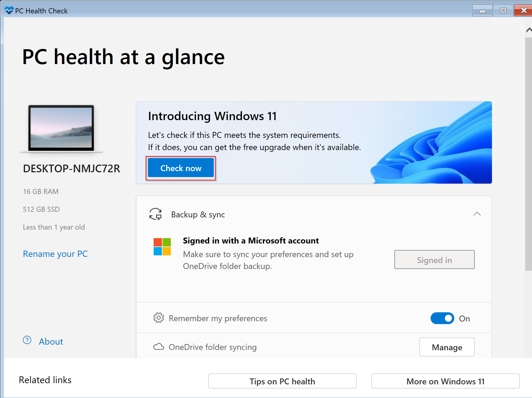The image size is (532, 398).
Task: Open the About link
Action: 51,342
